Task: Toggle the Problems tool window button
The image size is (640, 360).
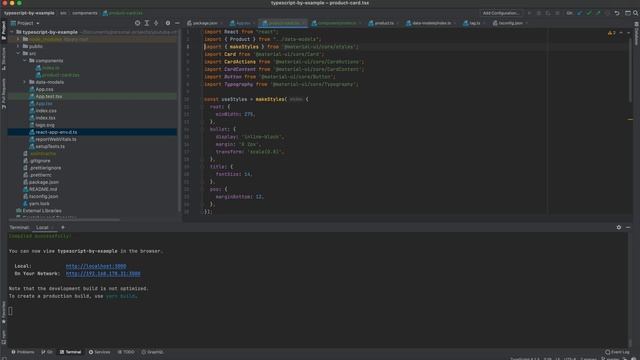Action: [23, 352]
